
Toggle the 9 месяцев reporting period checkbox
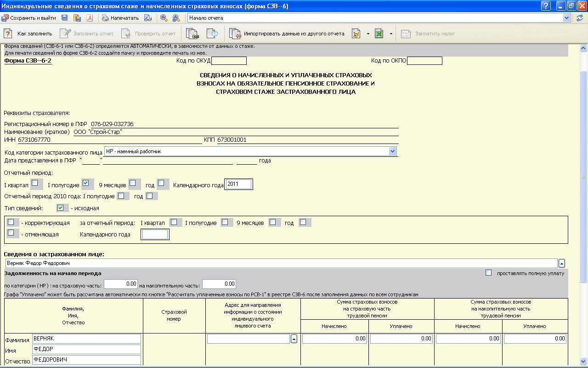point(132,183)
